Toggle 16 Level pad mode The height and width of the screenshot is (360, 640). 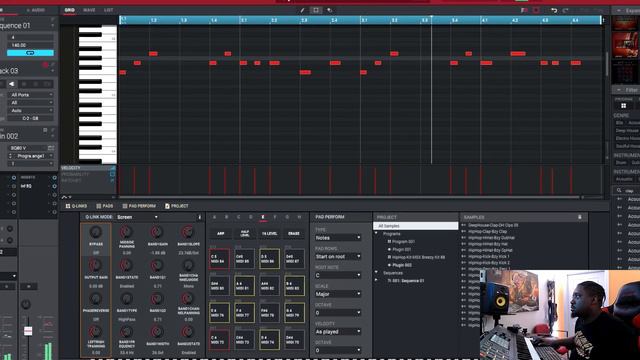[269, 233]
